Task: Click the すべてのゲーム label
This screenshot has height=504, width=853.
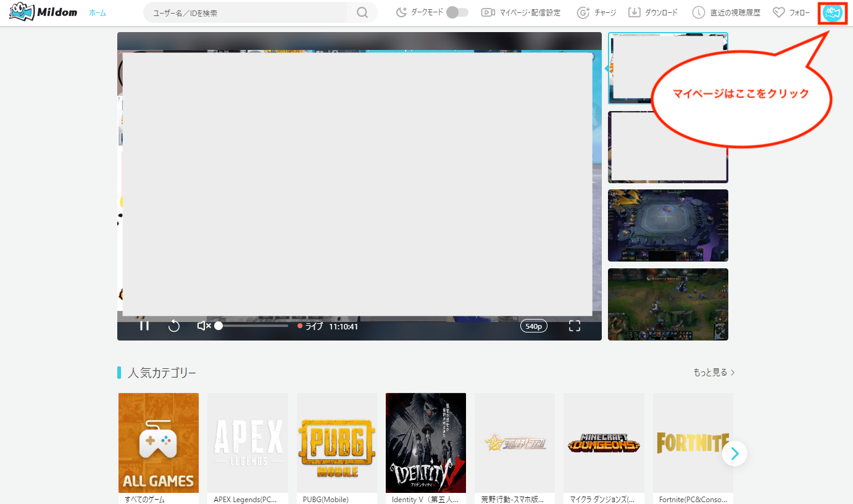Action: click(145, 499)
